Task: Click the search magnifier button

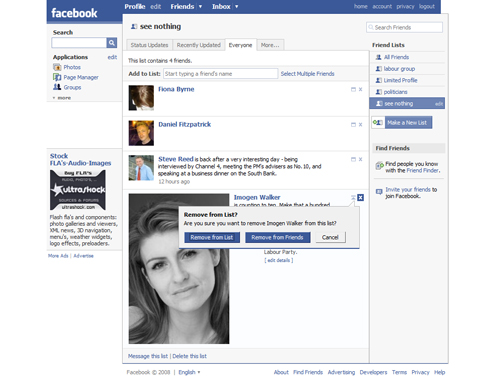Action: tap(112, 43)
